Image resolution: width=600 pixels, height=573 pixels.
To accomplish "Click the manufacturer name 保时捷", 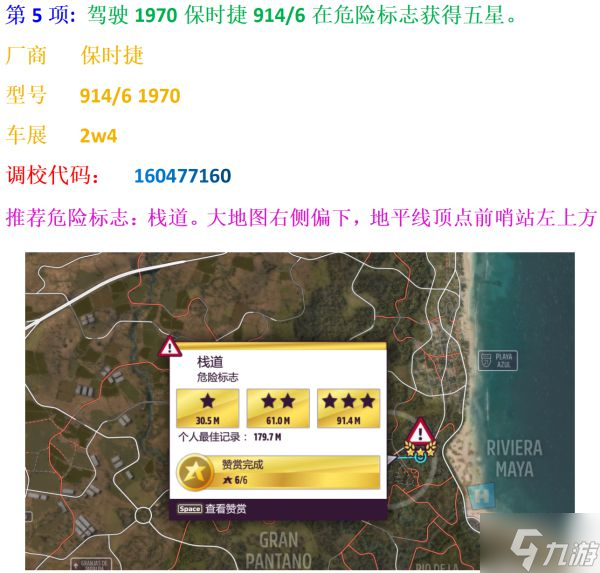I will [x=112, y=55].
